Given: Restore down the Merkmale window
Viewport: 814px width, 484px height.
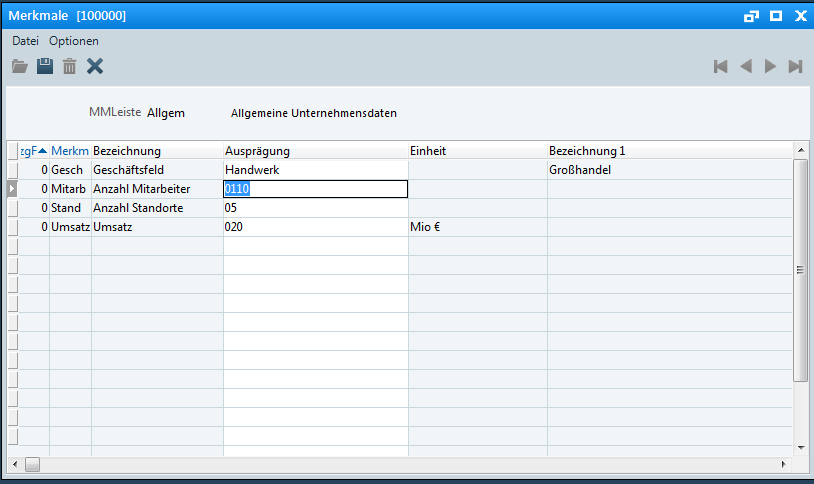Looking at the screenshot, I should (751, 16).
